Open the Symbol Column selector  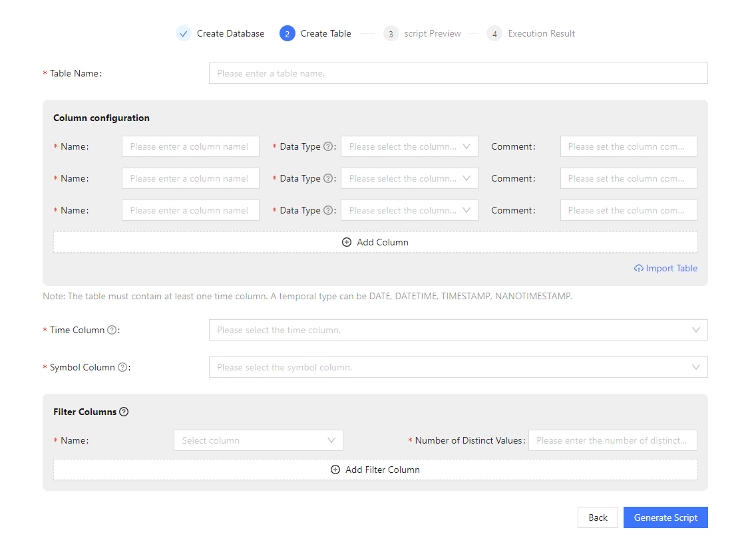tap(458, 368)
